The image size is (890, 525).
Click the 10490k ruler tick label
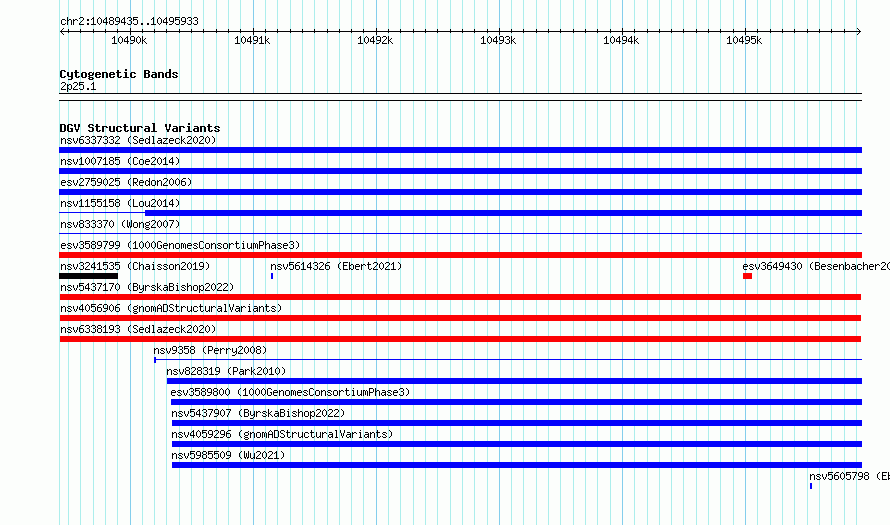pyautogui.click(x=129, y=40)
